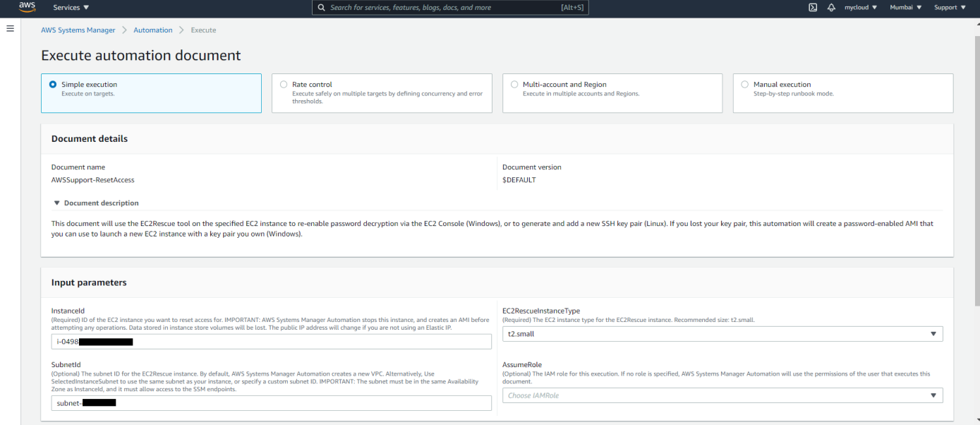Click the InstanceId input field
This screenshot has width=980, height=425.
(271, 342)
